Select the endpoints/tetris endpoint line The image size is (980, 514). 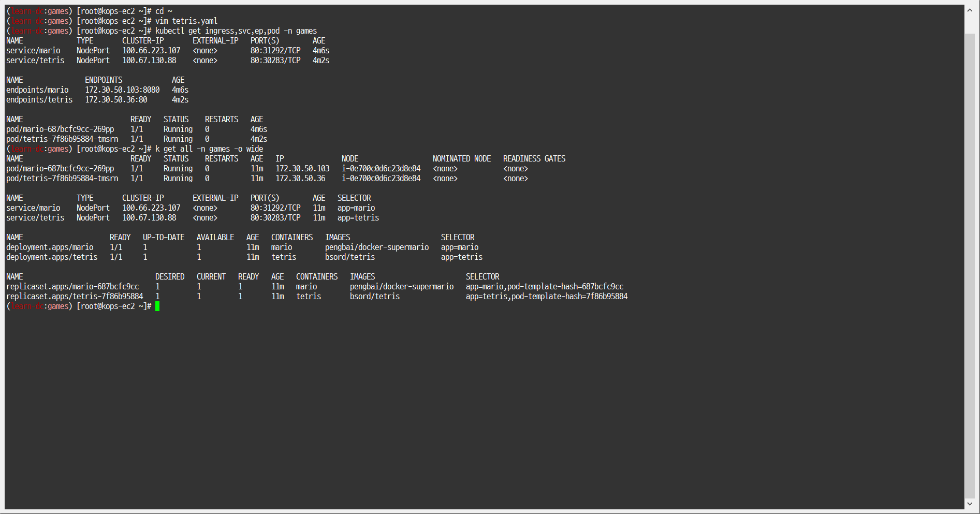click(x=39, y=99)
